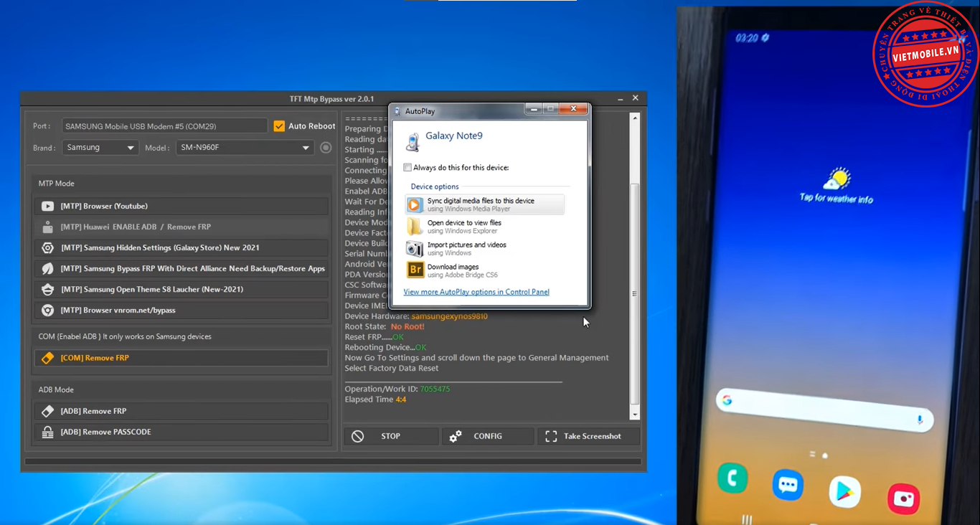Close the AutoPlay dialog
This screenshot has height=525, width=980.
tap(573, 109)
